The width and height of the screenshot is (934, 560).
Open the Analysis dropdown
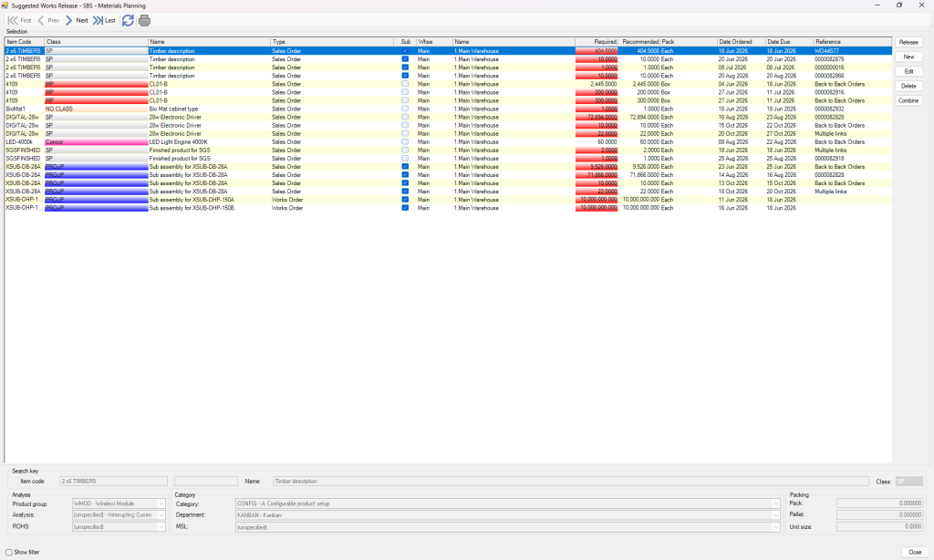[161, 514]
